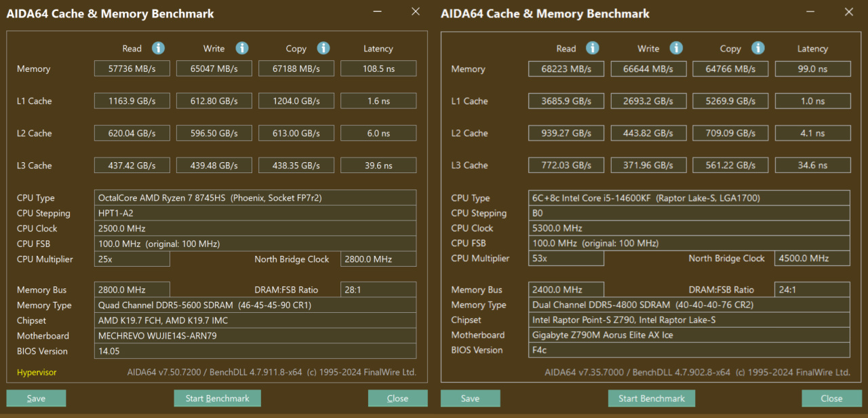Screen dimensions: 868x418
Task: Click Copy info icon in right window
Action: click(757, 48)
